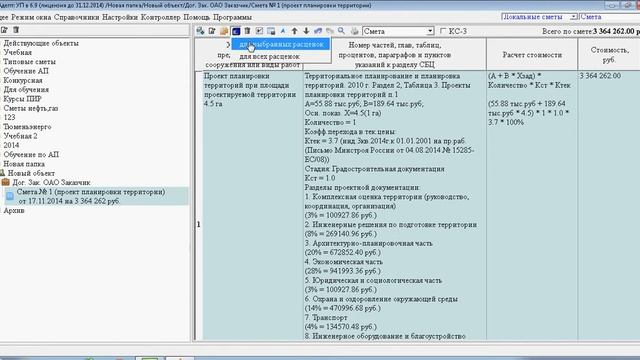Viewport: 640px width, 360px height.
Task: Click the edit icon in left panel toolbar
Action: (x=4, y=30)
